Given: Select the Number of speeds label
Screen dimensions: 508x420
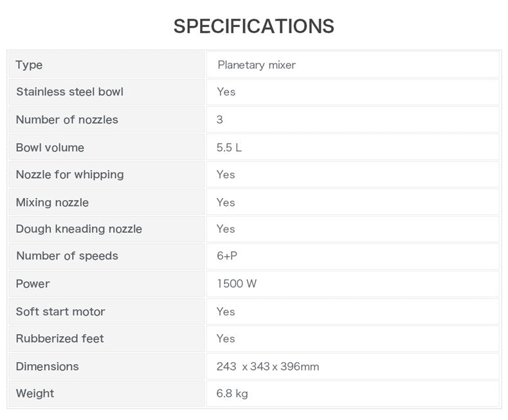Looking at the screenshot, I should click(67, 256).
